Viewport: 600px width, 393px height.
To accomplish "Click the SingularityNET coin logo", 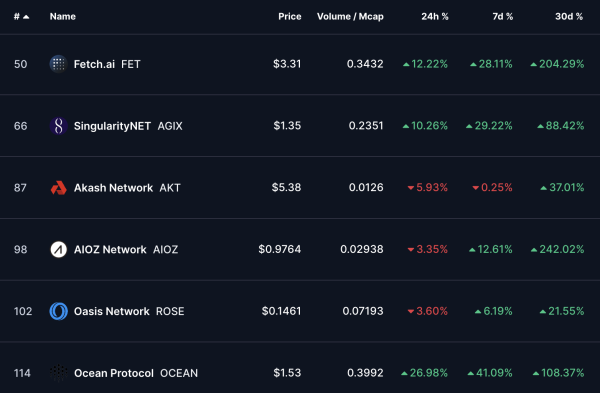I will 59,126.
